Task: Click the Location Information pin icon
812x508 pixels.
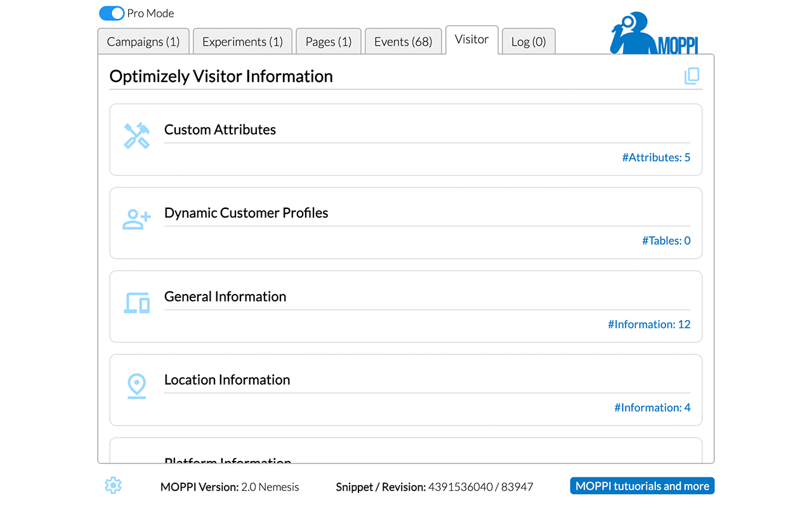Action: 136,386
